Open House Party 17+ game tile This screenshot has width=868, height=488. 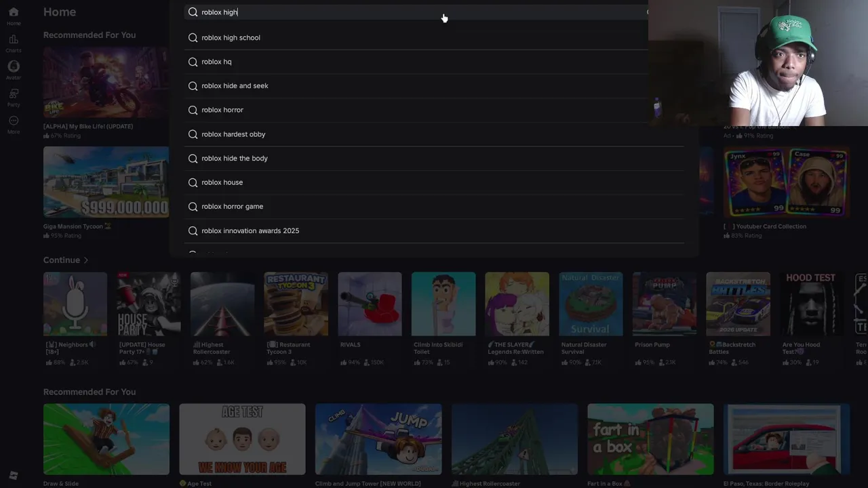pos(149,304)
